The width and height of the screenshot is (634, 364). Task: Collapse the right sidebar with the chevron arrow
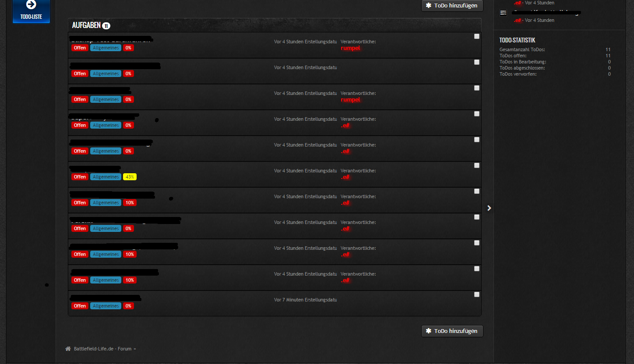489,208
